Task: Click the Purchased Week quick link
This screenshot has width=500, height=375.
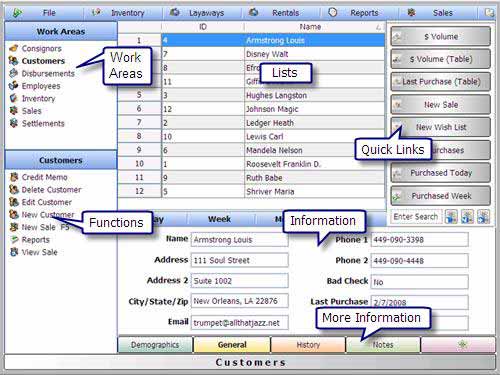Action: pyautogui.click(x=441, y=196)
